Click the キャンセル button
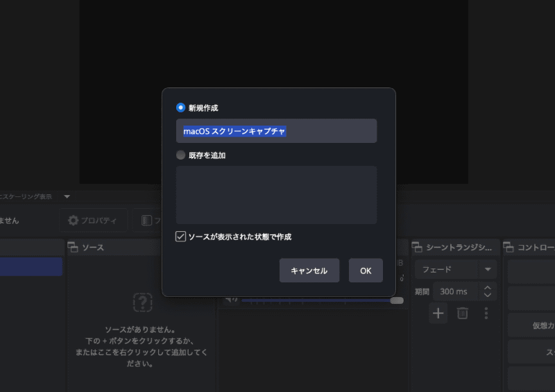 click(309, 271)
